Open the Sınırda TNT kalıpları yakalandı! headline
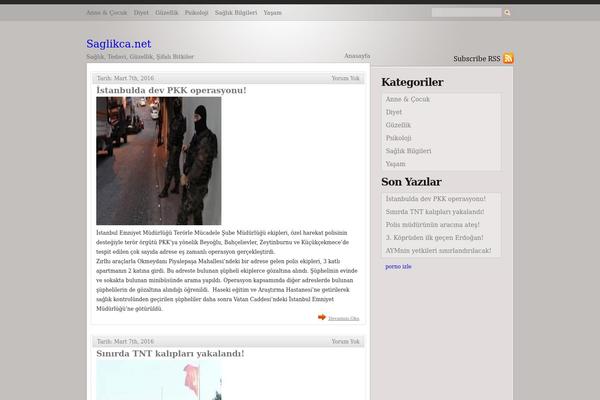Viewport: 600px width, 400px height. pyautogui.click(x=170, y=354)
